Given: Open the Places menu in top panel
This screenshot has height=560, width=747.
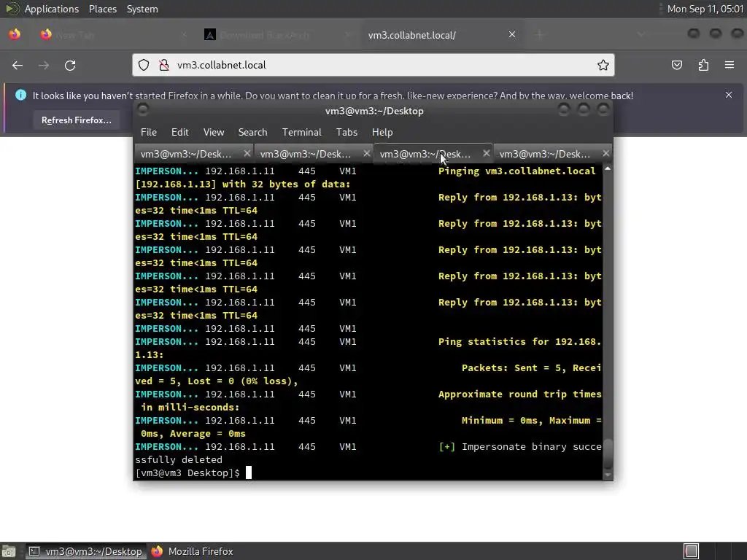Looking at the screenshot, I should pos(103,9).
